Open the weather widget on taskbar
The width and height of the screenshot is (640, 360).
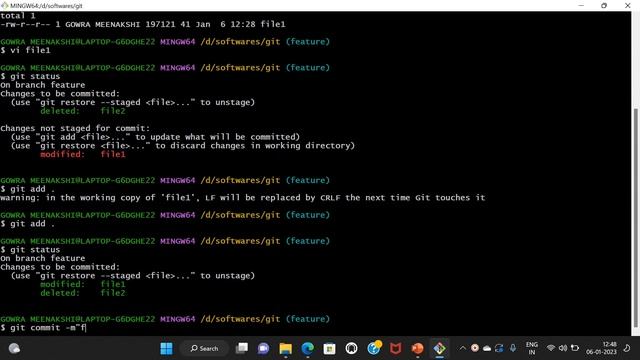(x=14, y=349)
